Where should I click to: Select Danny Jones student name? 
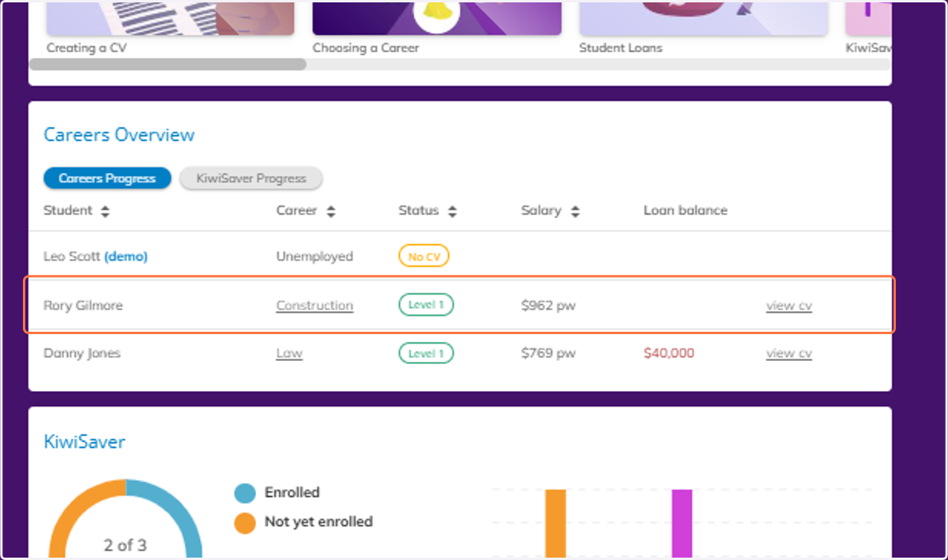82,353
